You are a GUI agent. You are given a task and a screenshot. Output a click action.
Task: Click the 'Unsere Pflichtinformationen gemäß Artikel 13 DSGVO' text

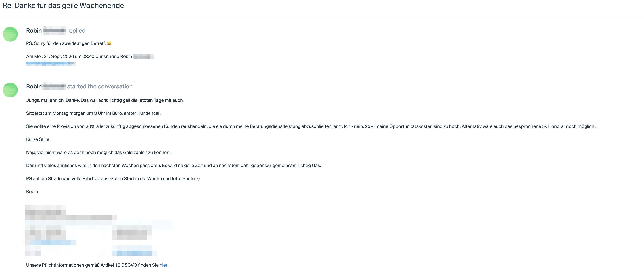click(x=92, y=265)
